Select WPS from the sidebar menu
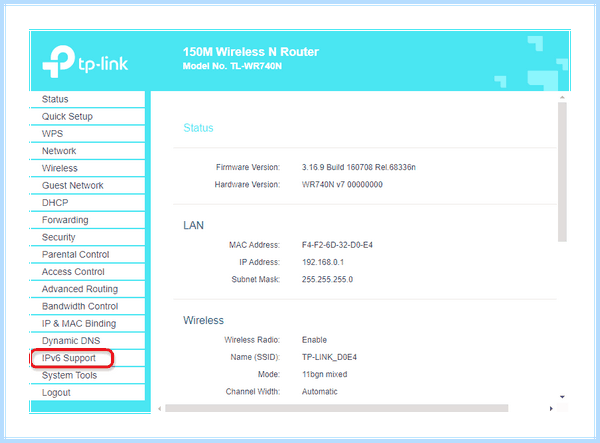The image size is (600, 443). tap(52, 134)
